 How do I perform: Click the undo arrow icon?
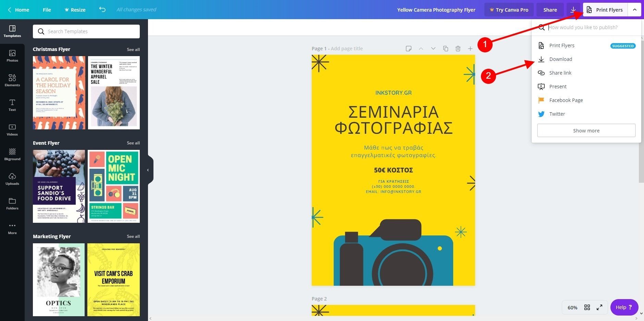(102, 10)
